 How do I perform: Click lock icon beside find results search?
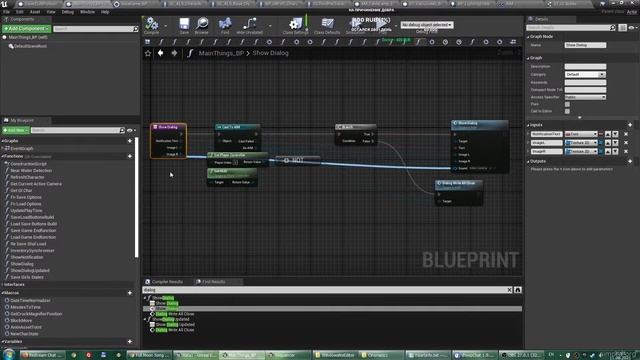(x=518, y=290)
